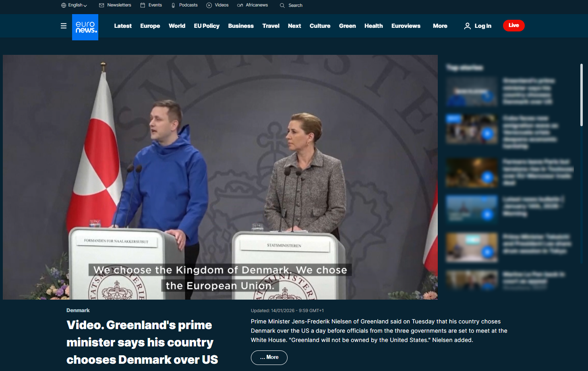The height and width of the screenshot is (371, 588).
Task: Expand article text with … More button
Action: click(269, 357)
